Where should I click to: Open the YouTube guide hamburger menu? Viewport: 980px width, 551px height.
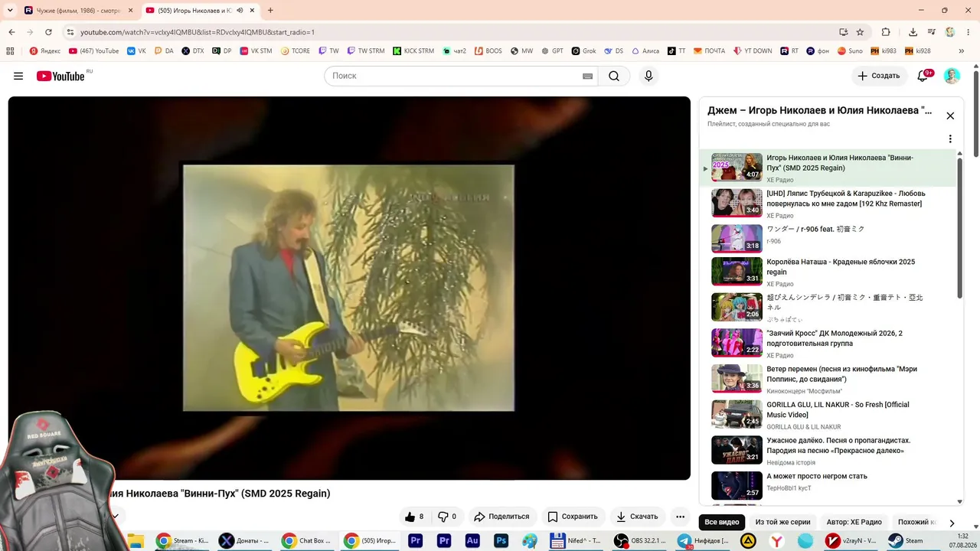(x=18, y=76)
